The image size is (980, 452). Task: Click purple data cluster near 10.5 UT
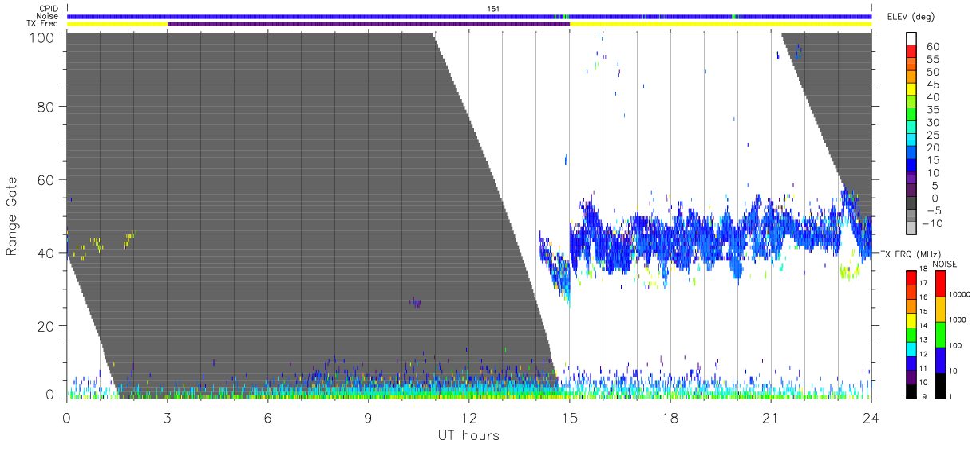(415, 302)
